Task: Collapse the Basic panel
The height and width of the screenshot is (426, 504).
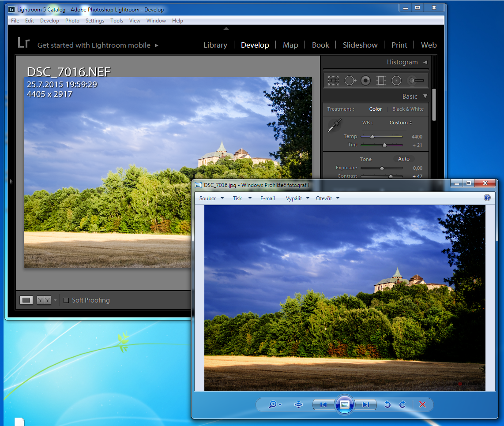Action: coord(425,96)
